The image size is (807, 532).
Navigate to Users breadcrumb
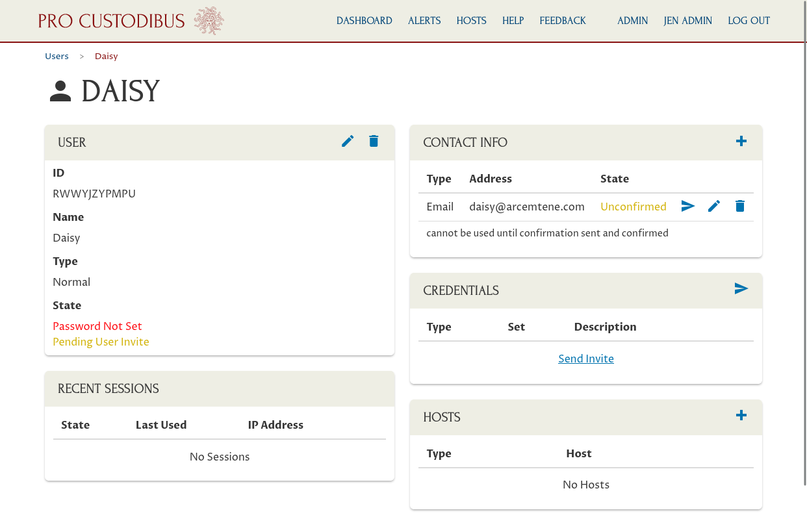[x=57, y=57]
